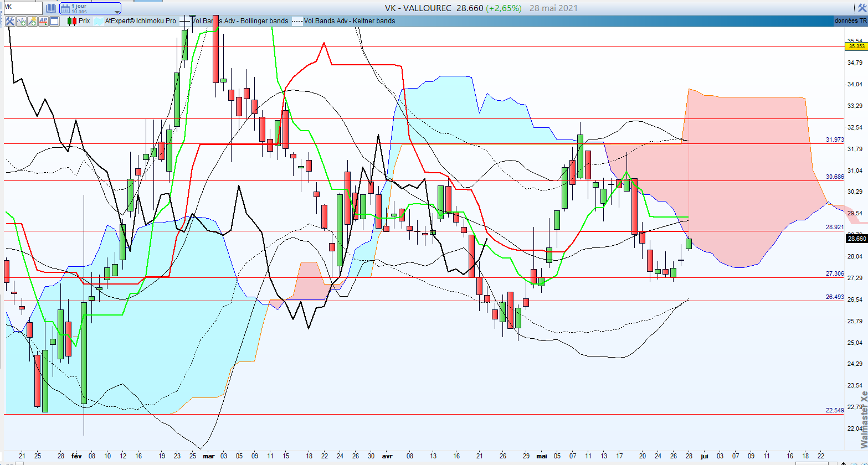This screenshot has width=868, height=465.
Task: Click the 34.04 value on price axis
Action: 855,84
